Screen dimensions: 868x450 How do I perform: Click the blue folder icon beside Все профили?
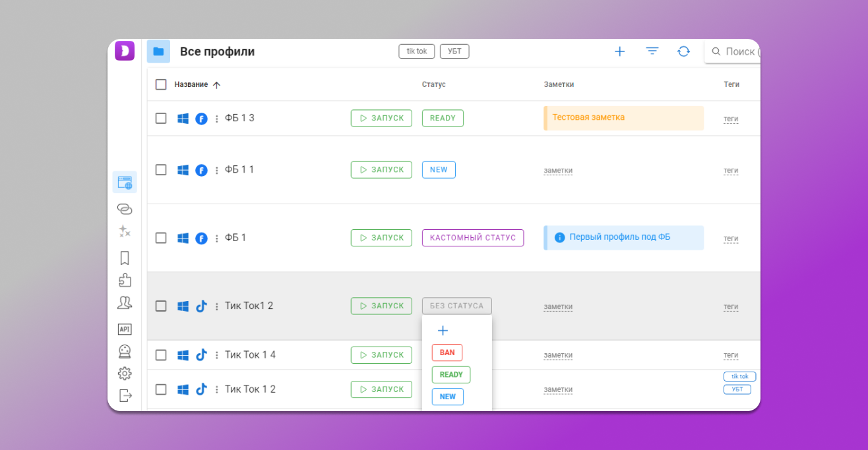click(158, 51)
